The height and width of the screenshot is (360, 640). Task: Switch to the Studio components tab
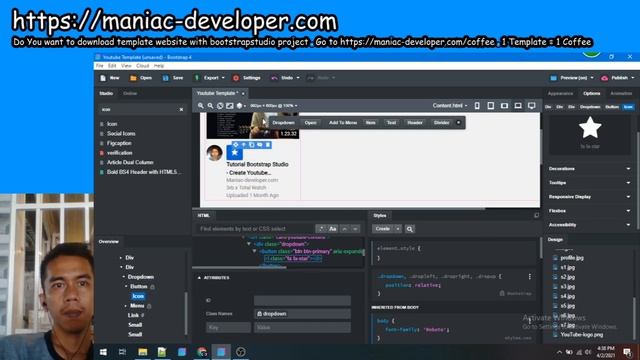click(x=106, y=93)
